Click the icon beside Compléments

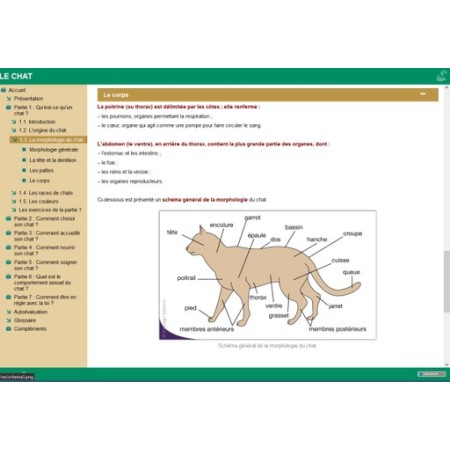click(x=9, y=329)
